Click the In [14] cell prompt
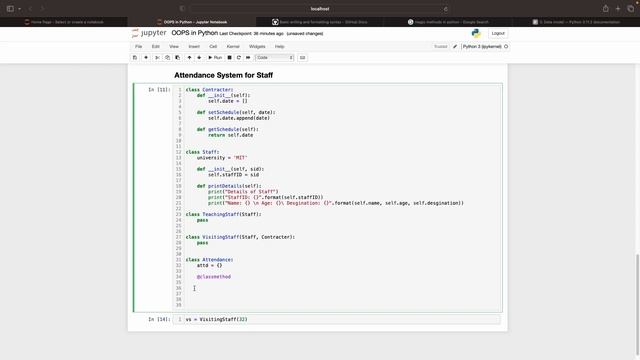640x360 pixels. pyautogui.click(x=159, y=319)
